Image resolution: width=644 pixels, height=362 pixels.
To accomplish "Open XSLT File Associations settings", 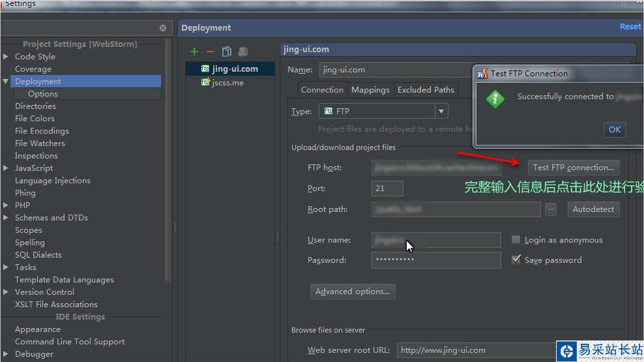I will pyautogui.click(x=56, y=305).
